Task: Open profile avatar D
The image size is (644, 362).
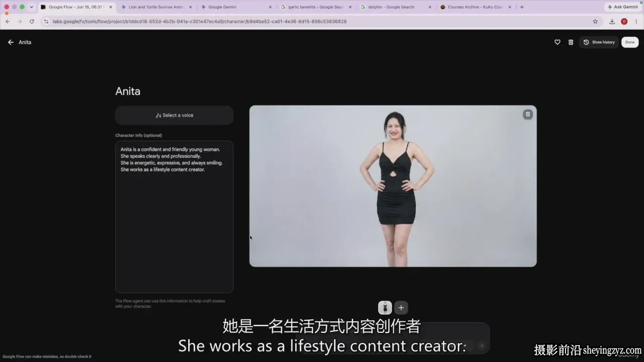Action: point(624,22)
